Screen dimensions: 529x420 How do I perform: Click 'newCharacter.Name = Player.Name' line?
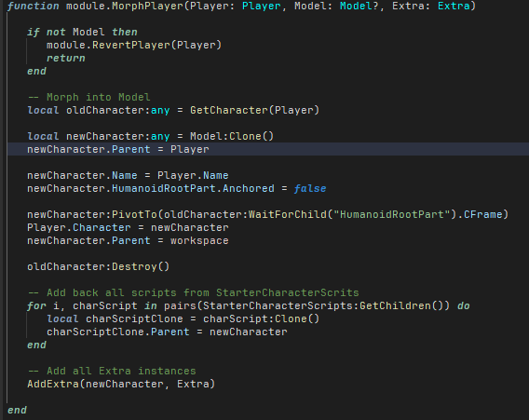click(128, 175)
